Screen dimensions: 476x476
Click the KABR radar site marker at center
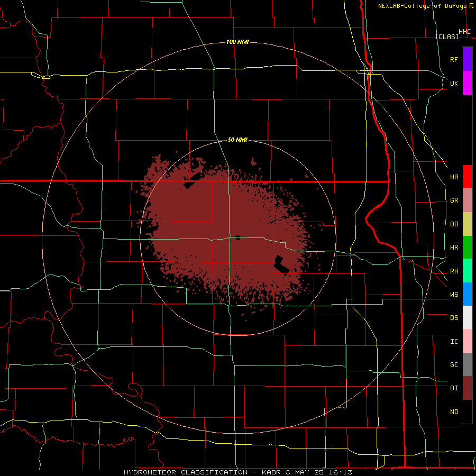point(238,237)
